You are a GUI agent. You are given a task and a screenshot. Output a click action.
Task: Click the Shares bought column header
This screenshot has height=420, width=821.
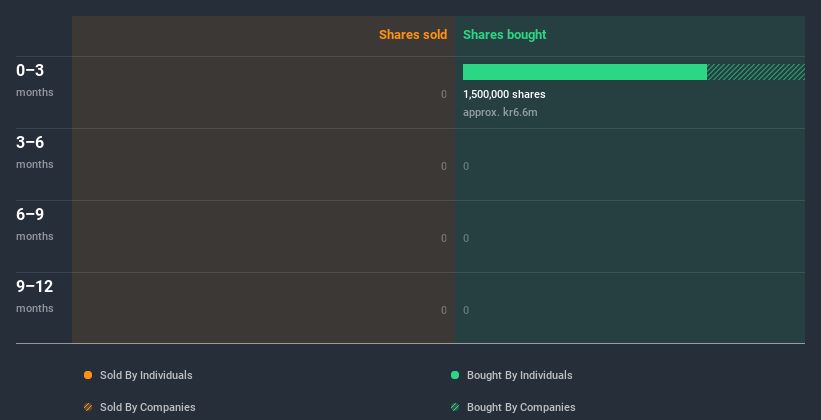(504, 35)
